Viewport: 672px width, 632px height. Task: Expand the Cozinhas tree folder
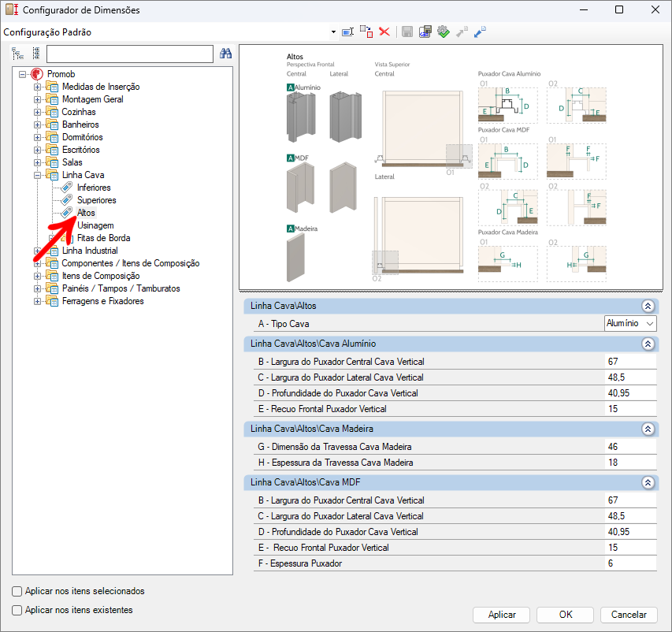(x=37, y=112)
